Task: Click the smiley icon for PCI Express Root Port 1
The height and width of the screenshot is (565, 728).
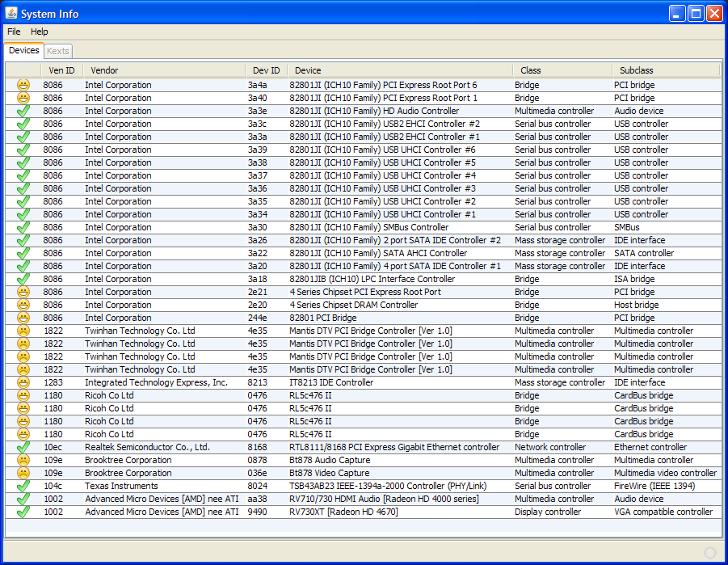Action: pyautogui.click(x=23, y=98)
